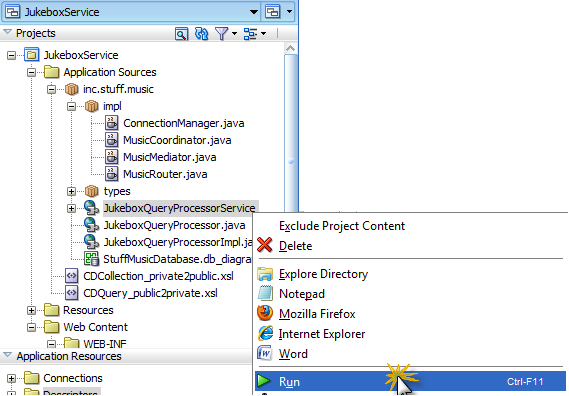Click the red X Delete icon

click(x=265, y=245)
